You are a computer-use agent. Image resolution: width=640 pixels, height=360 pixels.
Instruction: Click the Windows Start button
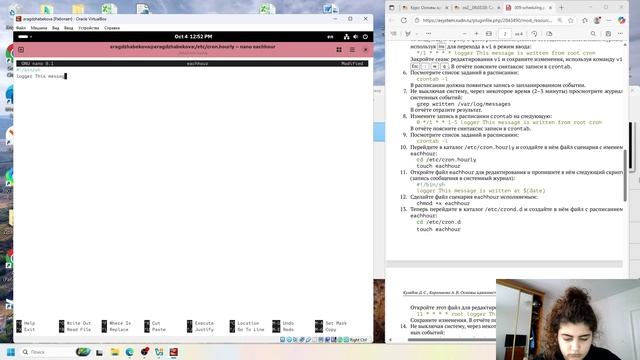pos(11,352)
